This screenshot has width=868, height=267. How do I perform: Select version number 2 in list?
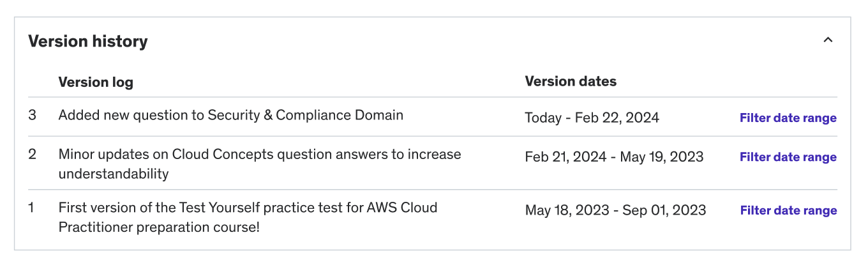click(x=32, y=155)
